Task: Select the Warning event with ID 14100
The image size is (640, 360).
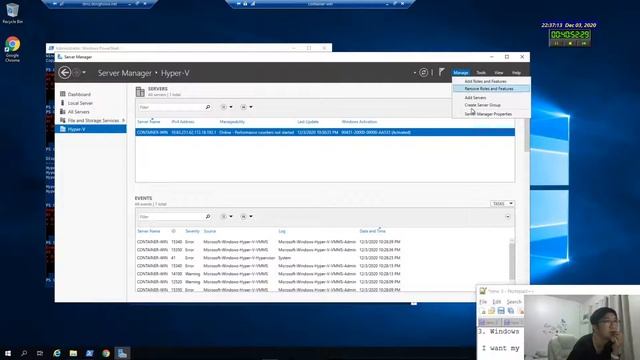Action: point(322,273)
